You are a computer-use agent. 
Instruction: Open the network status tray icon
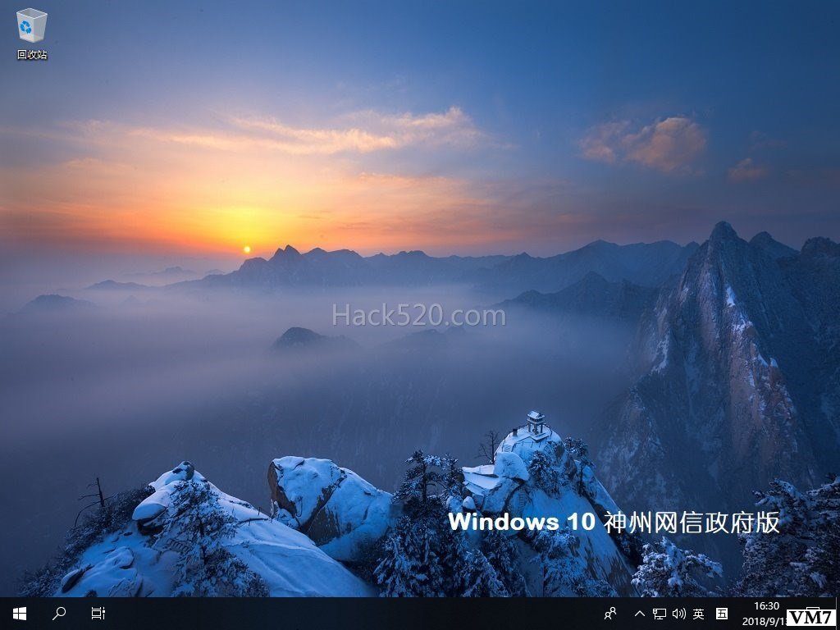point(660,614)
